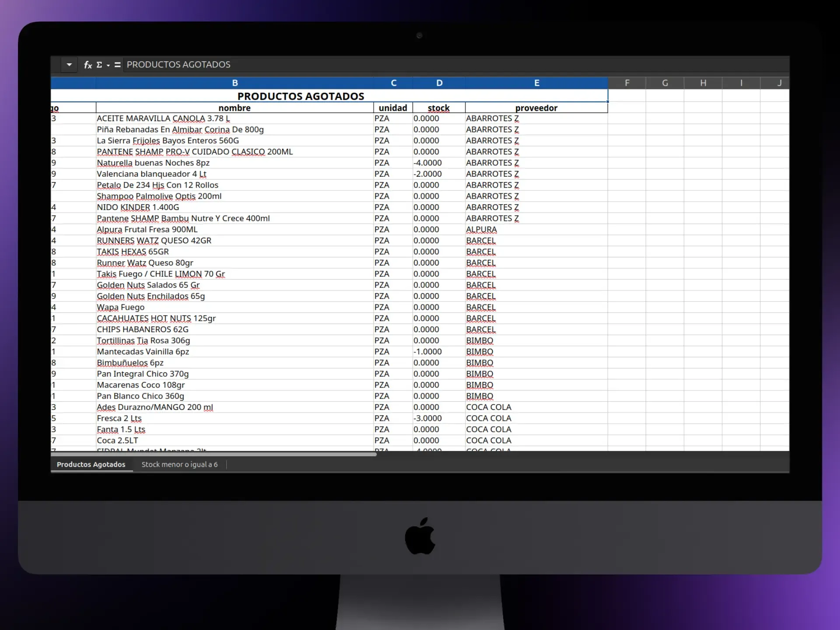This screenshot has width=840, height=630.
Task: Select the -4.0000 stock value
Action: [439, 163]
